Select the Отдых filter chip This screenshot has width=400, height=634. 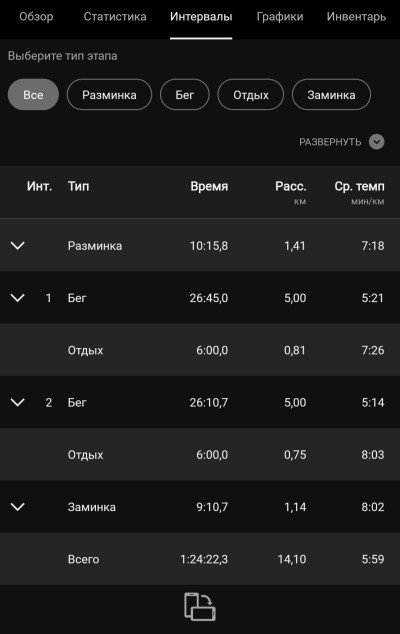tap(251, 95)
